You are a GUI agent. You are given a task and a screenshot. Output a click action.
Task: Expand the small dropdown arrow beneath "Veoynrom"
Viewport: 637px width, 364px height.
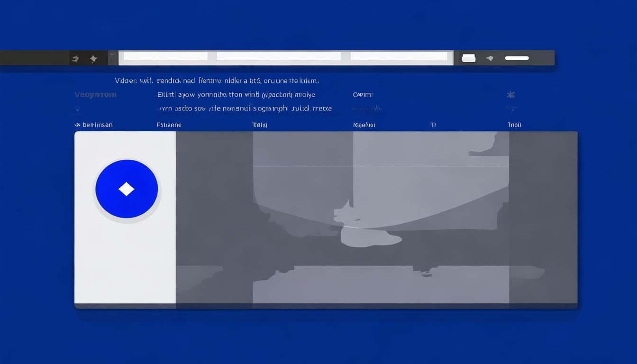77,109
